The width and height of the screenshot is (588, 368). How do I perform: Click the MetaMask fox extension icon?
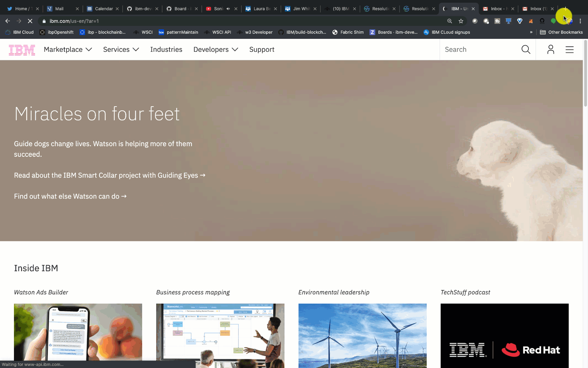531,21
